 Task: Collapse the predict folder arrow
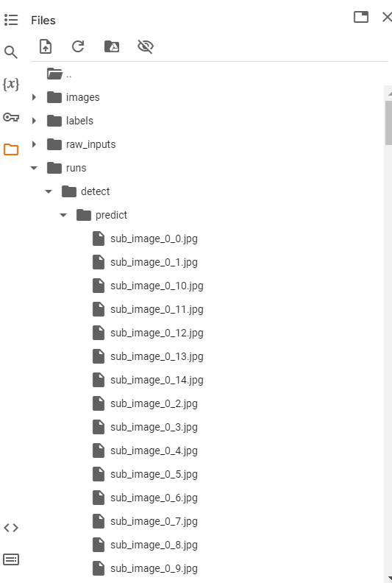pos(63,215)
